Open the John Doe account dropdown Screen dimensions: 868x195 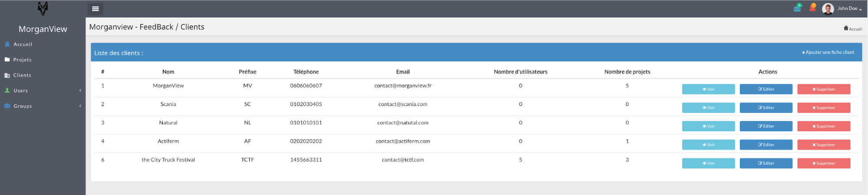(849, 9)
